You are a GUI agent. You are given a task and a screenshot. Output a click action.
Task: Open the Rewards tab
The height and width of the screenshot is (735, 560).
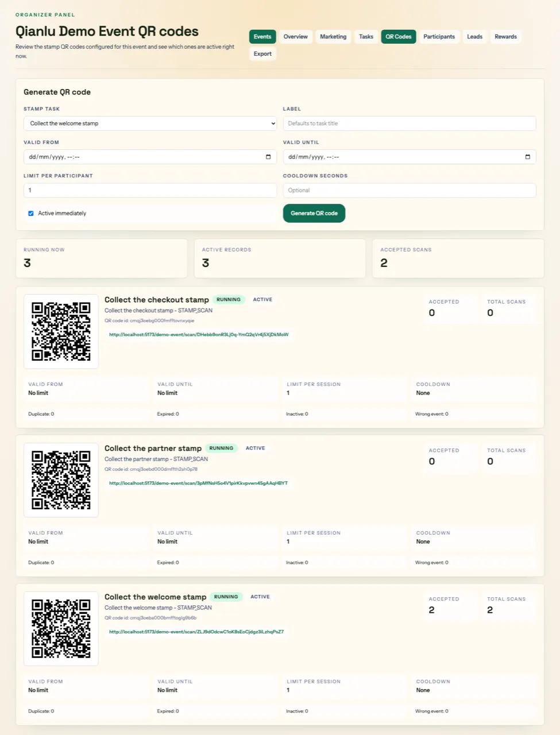tap(505, 37)
